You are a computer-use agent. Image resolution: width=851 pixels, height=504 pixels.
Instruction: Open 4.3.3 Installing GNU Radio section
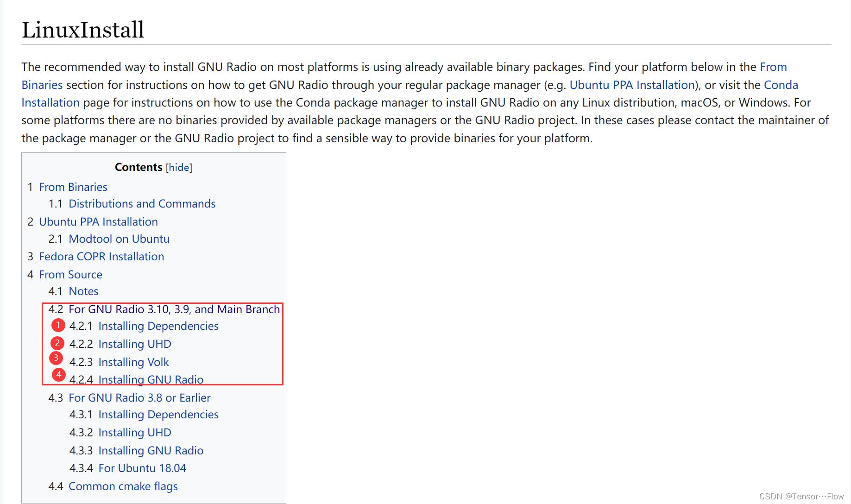coord(151,451)
